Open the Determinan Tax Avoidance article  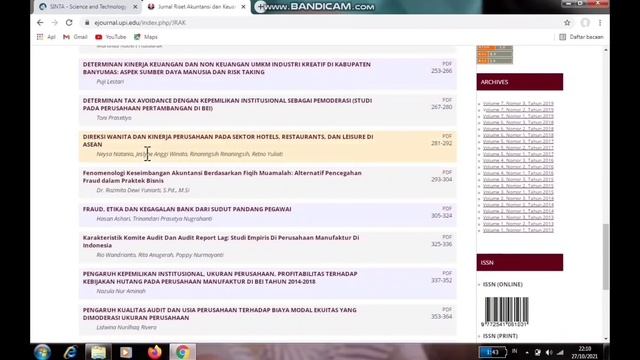click(227, 104)
